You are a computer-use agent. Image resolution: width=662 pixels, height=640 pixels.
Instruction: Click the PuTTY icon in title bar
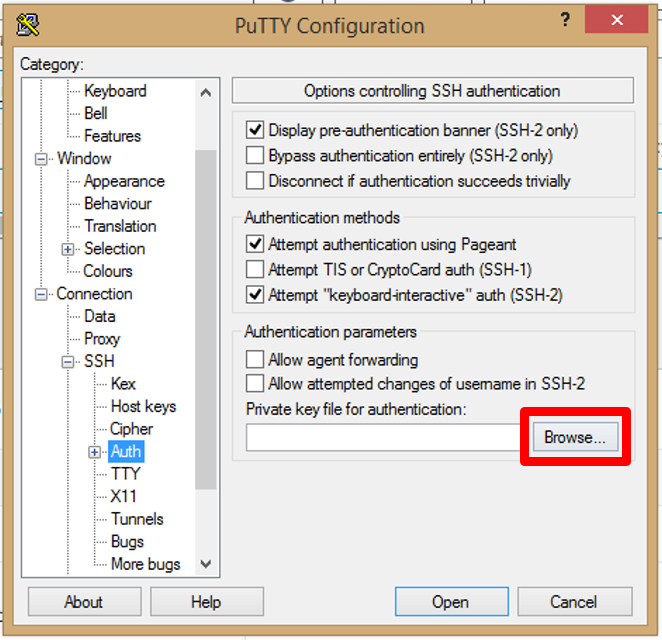(x=27, y=25)
